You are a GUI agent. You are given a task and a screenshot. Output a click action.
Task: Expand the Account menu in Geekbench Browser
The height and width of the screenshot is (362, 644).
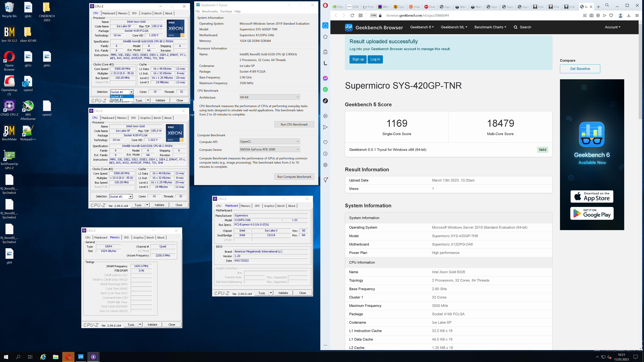click(x=612, y=27)
